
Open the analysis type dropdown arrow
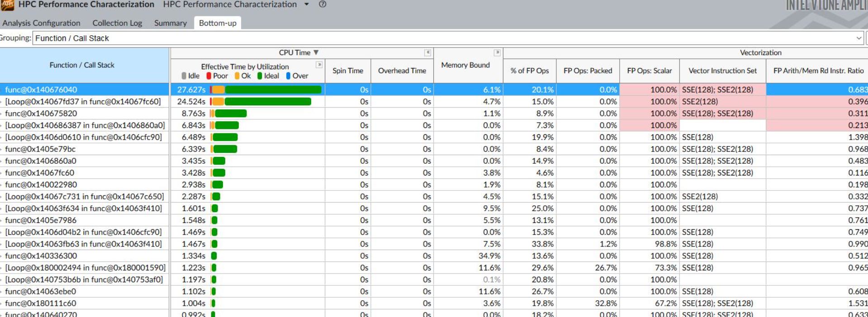click(307, 5)
